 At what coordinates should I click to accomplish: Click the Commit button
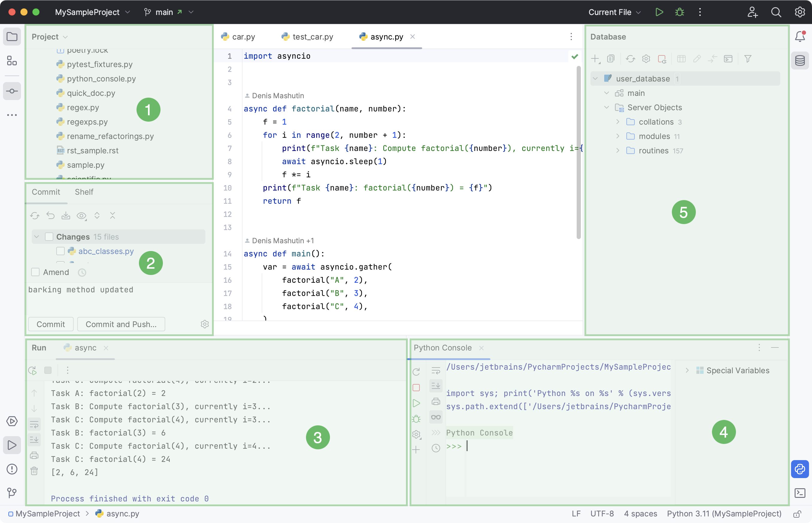pyautogui.click(x=51, y=324)
